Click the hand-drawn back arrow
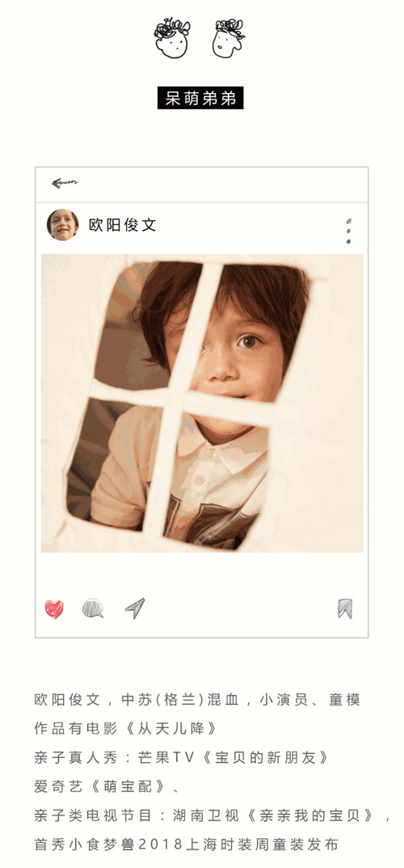 coord(65,184)
